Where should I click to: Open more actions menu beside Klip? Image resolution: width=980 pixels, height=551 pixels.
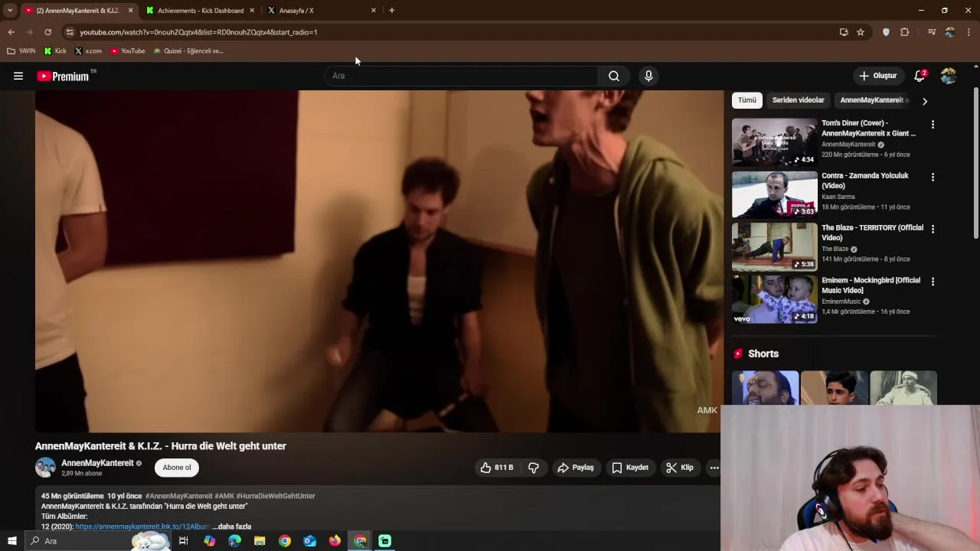pyautogui.click(x=714, y=468)
